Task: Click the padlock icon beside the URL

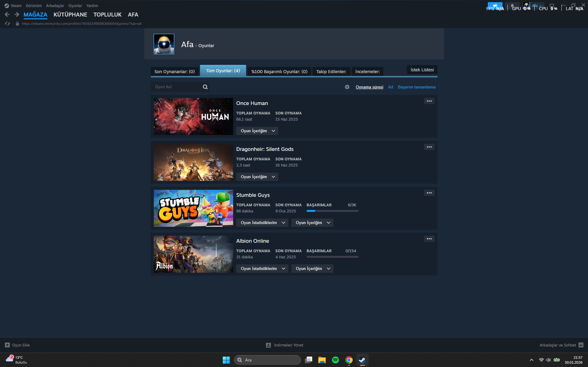Action: 17,24
